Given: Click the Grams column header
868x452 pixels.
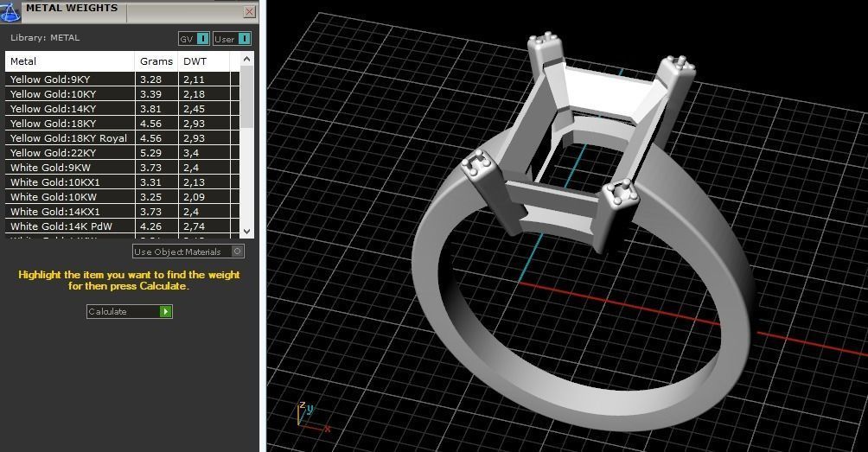Looking at the screenshot, I should [156, 61].
